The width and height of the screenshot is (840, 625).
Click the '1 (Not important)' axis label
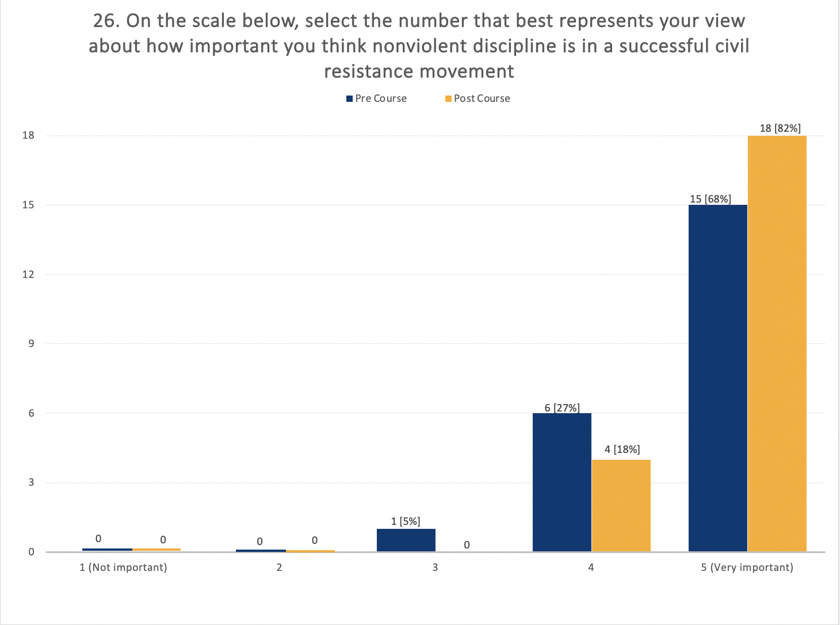click(123, 567)
